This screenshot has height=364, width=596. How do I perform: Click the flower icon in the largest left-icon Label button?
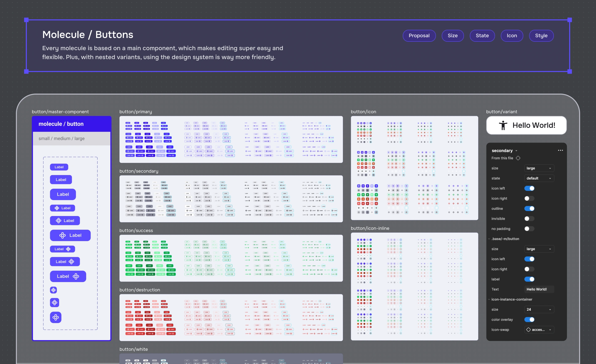(63, 235)
